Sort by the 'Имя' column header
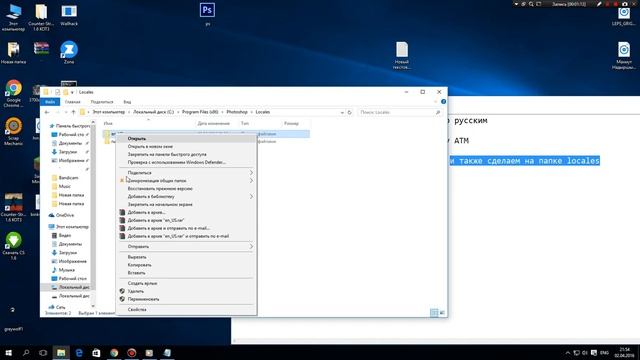The image size is (640, 360). coord(108,123)
